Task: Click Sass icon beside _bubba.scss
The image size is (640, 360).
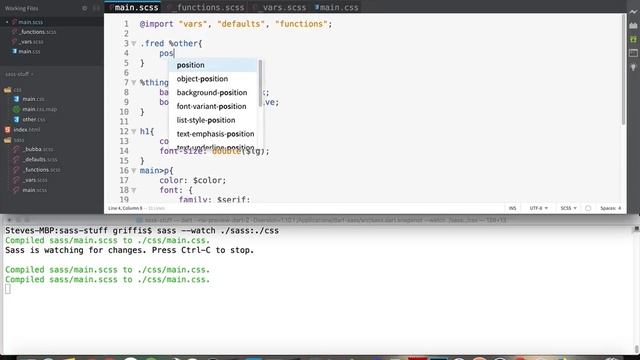Action: (x=16, y=149)
